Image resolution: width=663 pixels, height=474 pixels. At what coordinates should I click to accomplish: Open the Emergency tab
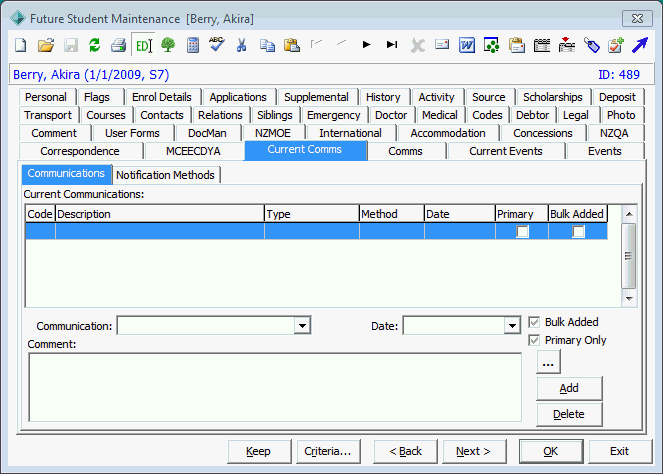coord(334,115)
